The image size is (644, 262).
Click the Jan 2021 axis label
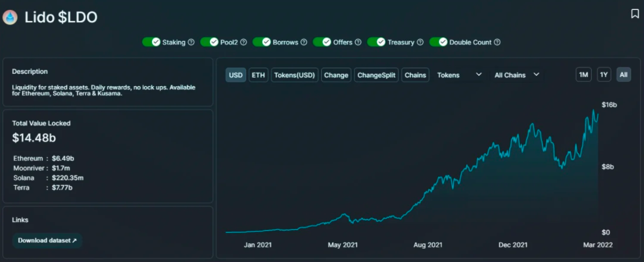[258, 245]
